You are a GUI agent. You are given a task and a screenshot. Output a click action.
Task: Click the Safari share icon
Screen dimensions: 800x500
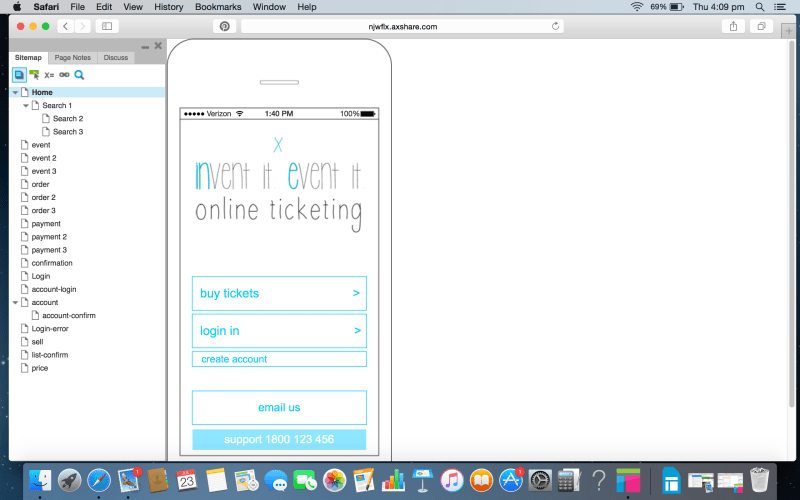(734, 26)
